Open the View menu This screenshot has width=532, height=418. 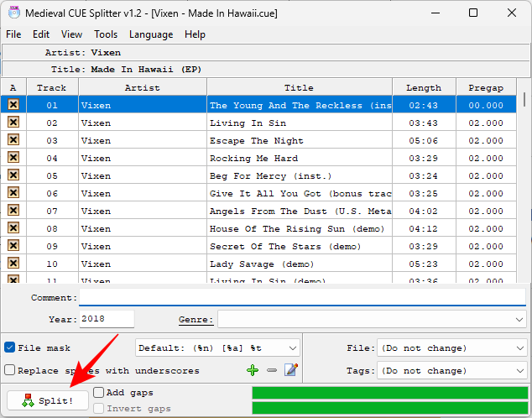tap(71, 34)
